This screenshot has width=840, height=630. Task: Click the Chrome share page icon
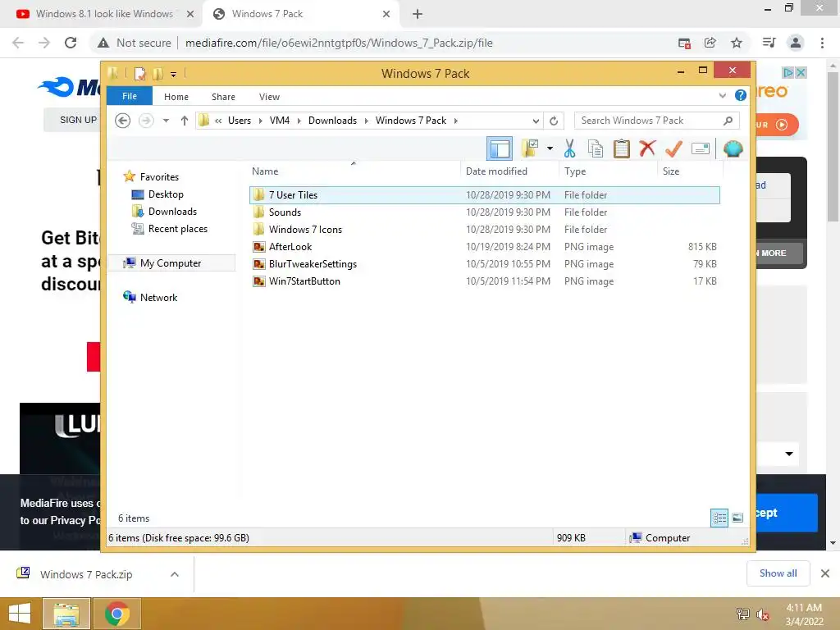(710, 43)
